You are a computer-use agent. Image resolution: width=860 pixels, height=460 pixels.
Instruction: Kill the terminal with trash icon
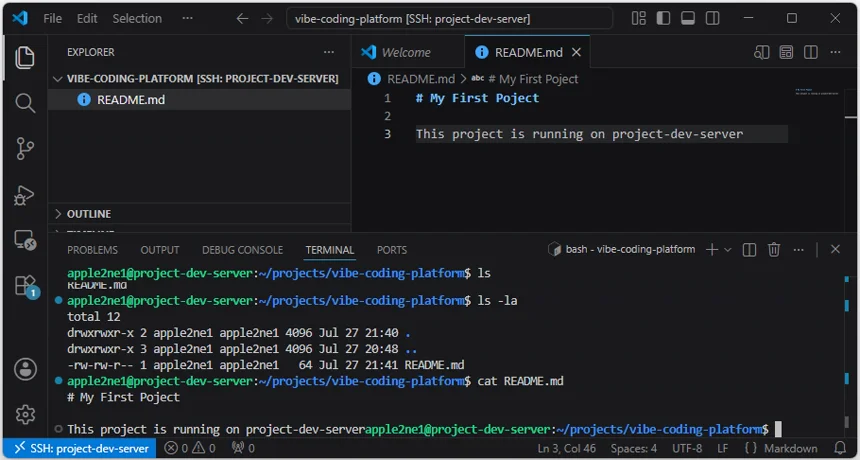pyautogui.click(x=773, y=249)
